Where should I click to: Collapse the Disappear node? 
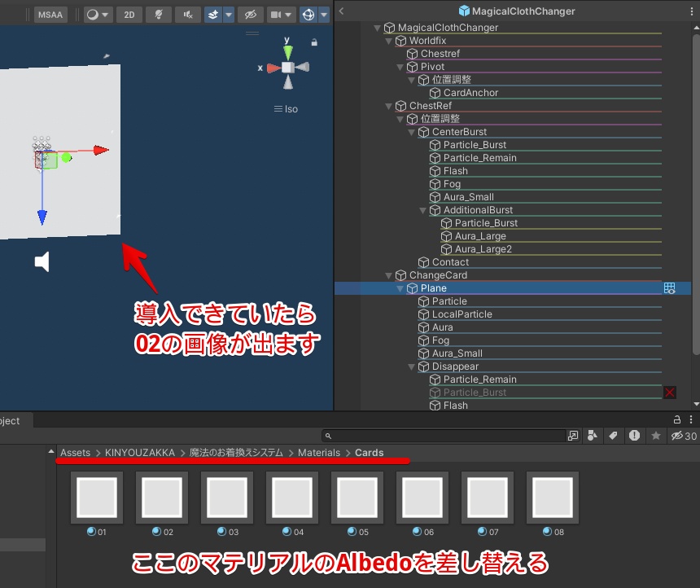[x=411, y=366]
